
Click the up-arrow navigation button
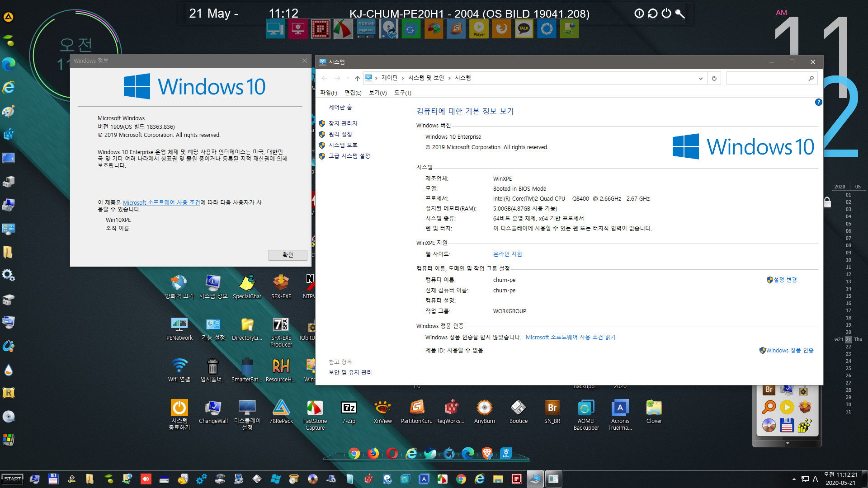(357, 79)
